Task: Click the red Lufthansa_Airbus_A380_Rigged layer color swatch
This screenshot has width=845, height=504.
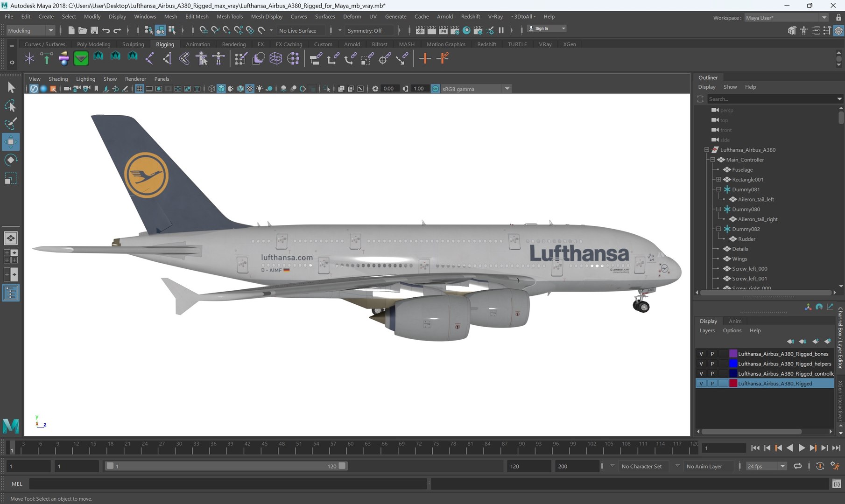Action: [733, 384]
